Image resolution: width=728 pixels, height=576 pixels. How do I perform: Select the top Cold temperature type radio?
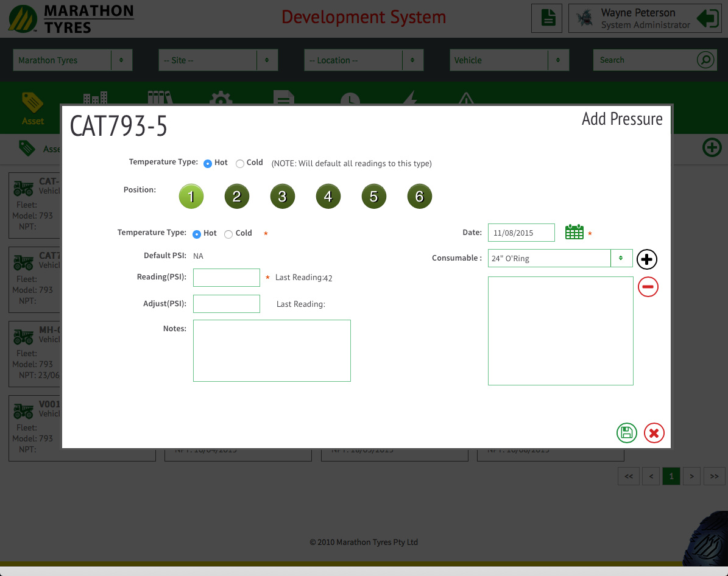(x=240, y=163)
